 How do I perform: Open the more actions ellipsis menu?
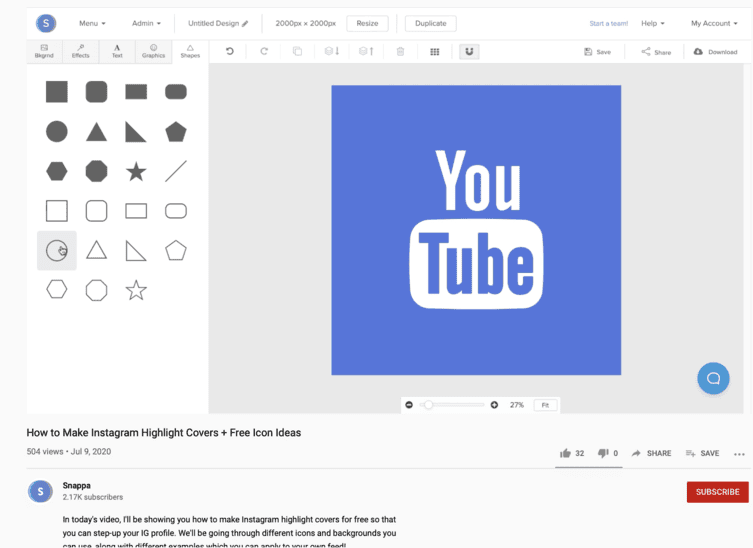(x=740, y=454)
